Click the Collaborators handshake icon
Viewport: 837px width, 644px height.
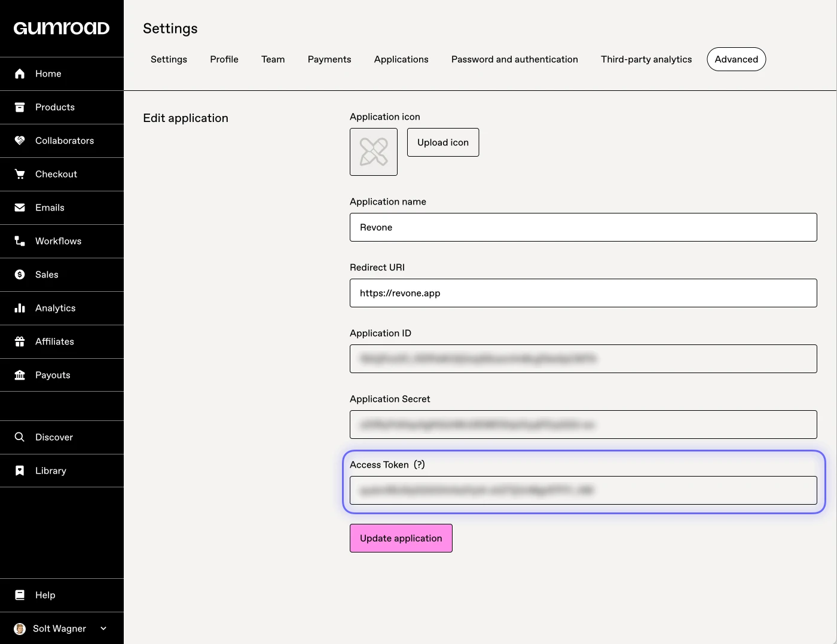20,141
